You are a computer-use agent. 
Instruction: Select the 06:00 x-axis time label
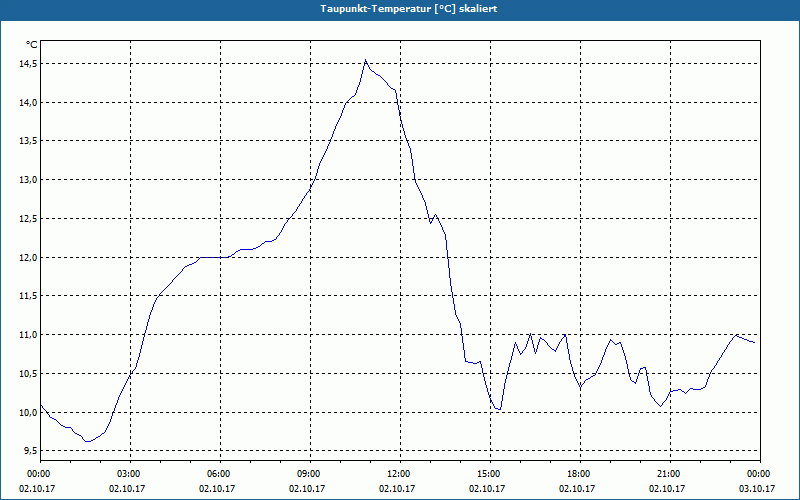point(220,474)
